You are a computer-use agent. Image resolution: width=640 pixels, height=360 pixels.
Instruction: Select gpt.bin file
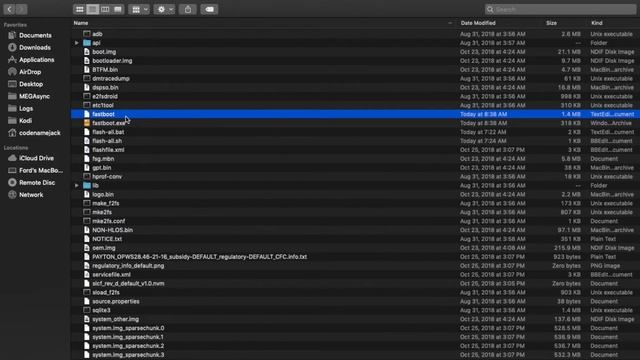pos(102,168)
